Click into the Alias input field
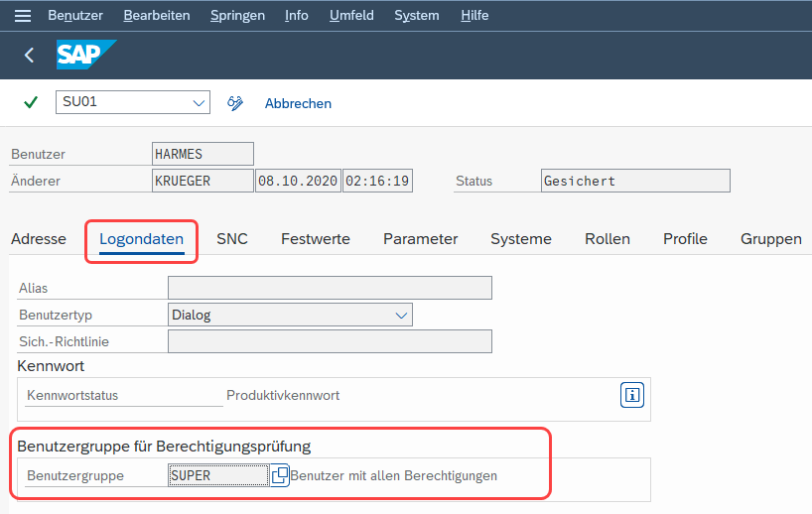Screen dimensions: 812x514 point(330,288)
